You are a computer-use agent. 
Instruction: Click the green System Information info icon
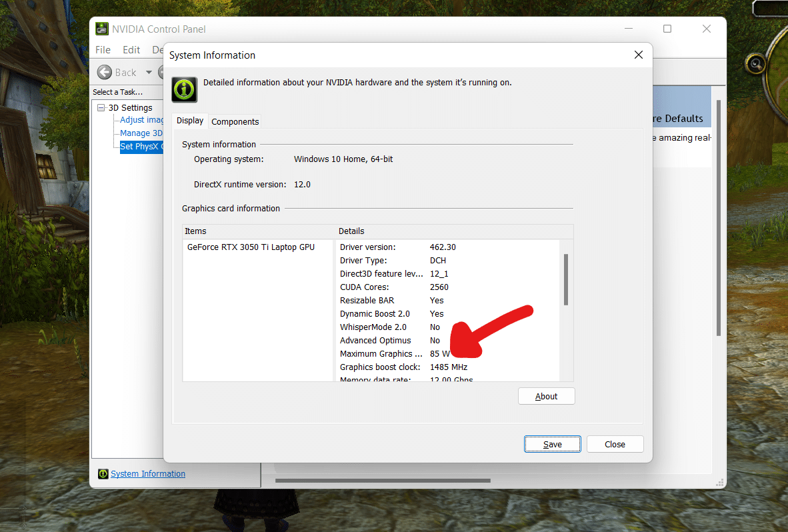(185, 89)
